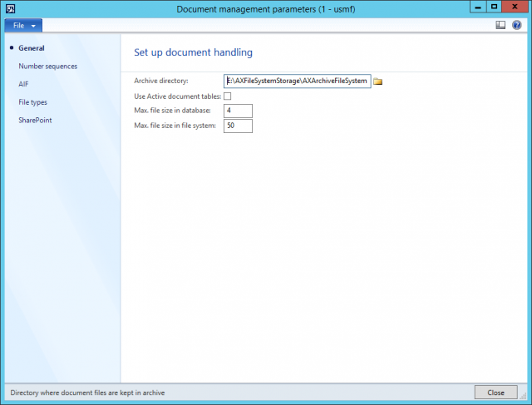532x405 pixels.
Task: Click the application icon in title bar
Action: [x=11, y=9]
